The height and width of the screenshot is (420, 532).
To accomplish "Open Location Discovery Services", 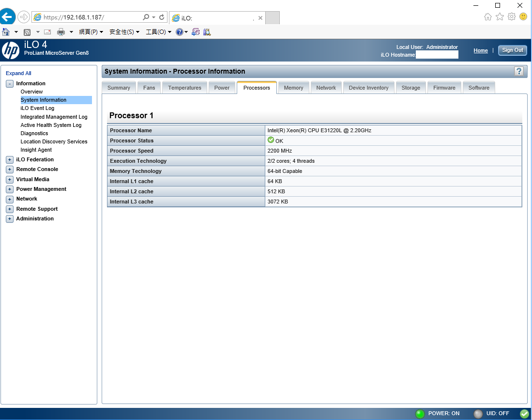I will pos(54,141).
